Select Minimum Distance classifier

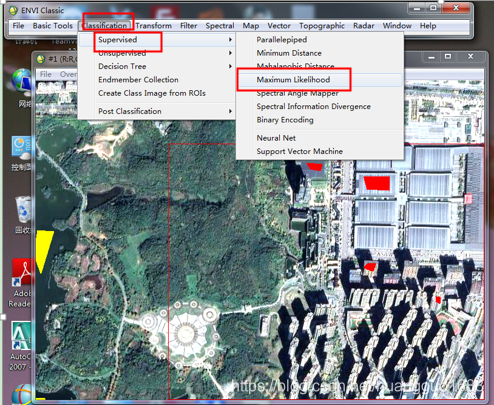320,53
